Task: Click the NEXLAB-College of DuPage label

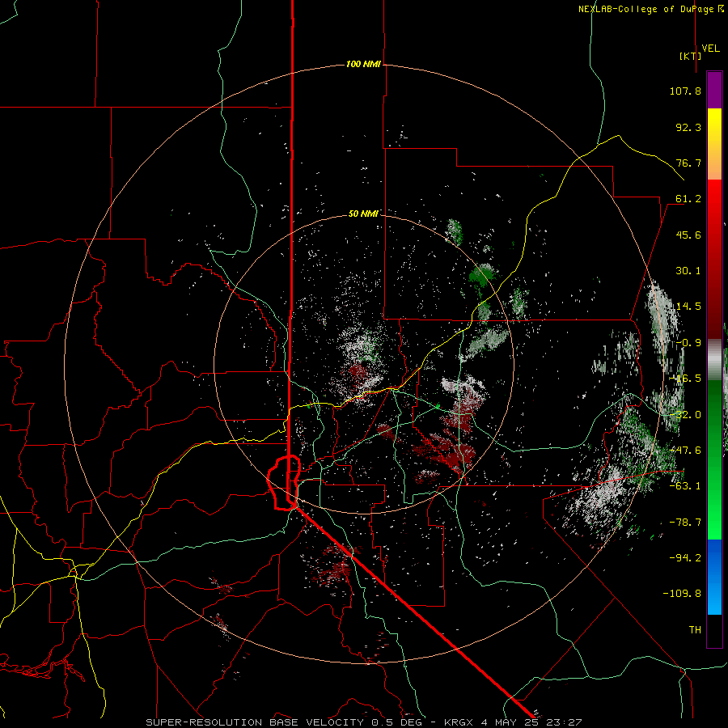Action: [650, 9]
